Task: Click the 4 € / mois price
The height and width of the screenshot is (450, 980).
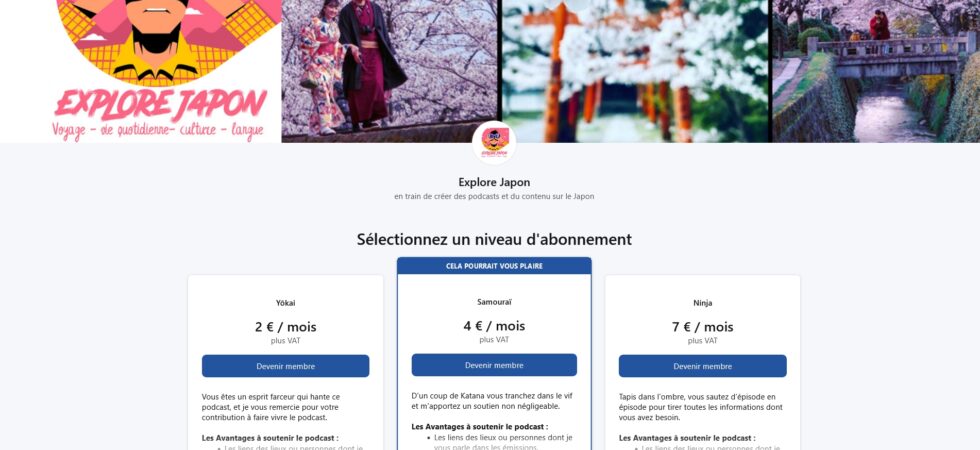Action: 494,326
